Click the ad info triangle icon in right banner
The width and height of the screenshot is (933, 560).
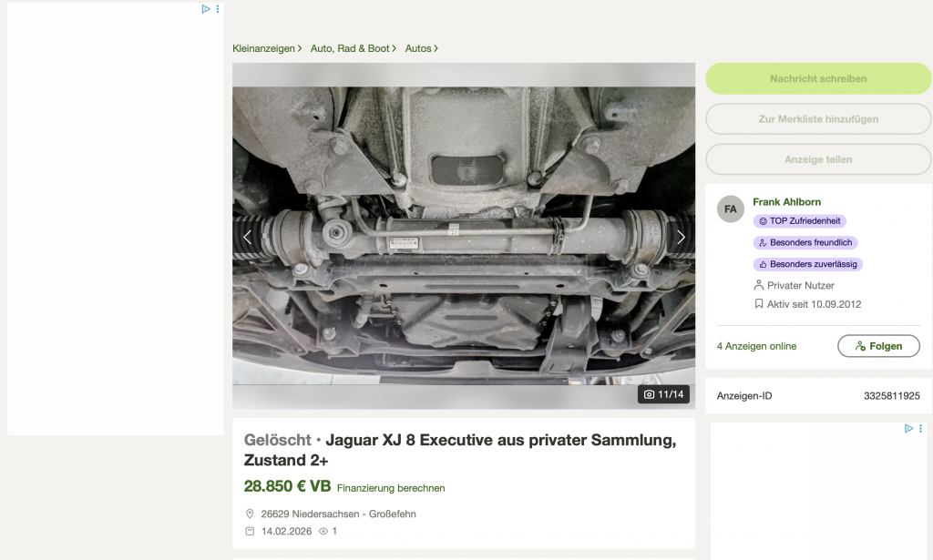(x=908, y=428)
